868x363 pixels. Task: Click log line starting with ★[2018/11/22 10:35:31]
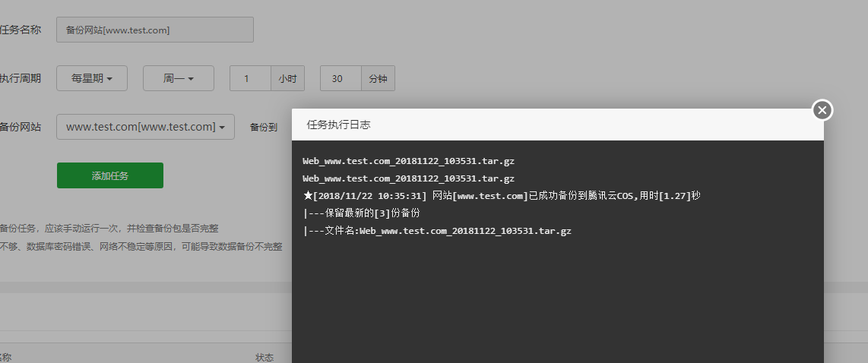click(x=502, y=196)
